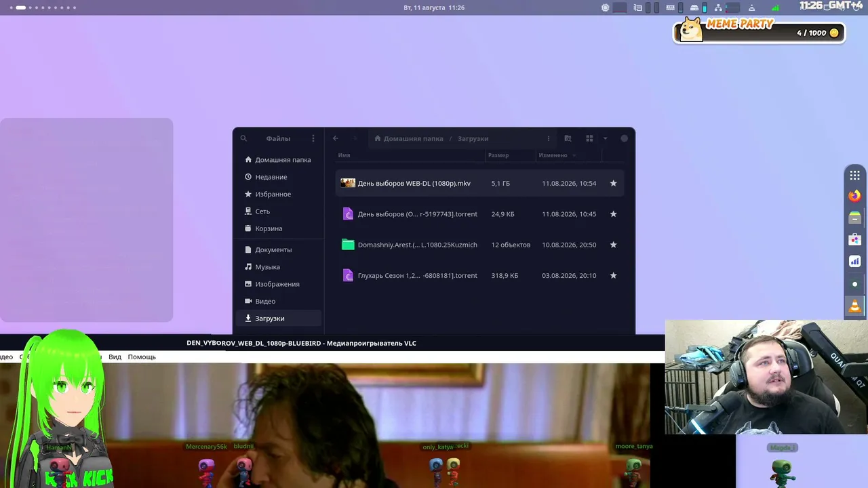Switch Files to grid view

[x=589, y=138]
